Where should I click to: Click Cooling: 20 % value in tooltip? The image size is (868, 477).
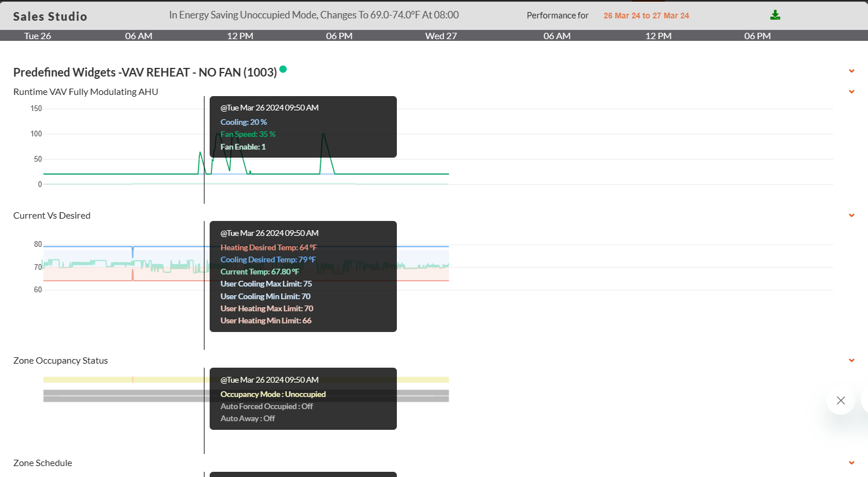click(244, 122)
